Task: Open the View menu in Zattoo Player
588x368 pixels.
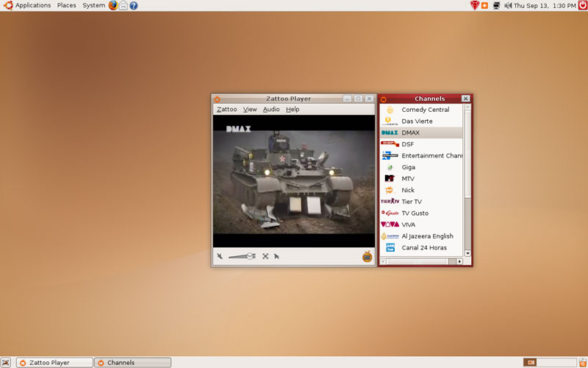Action: pos(250,109)
